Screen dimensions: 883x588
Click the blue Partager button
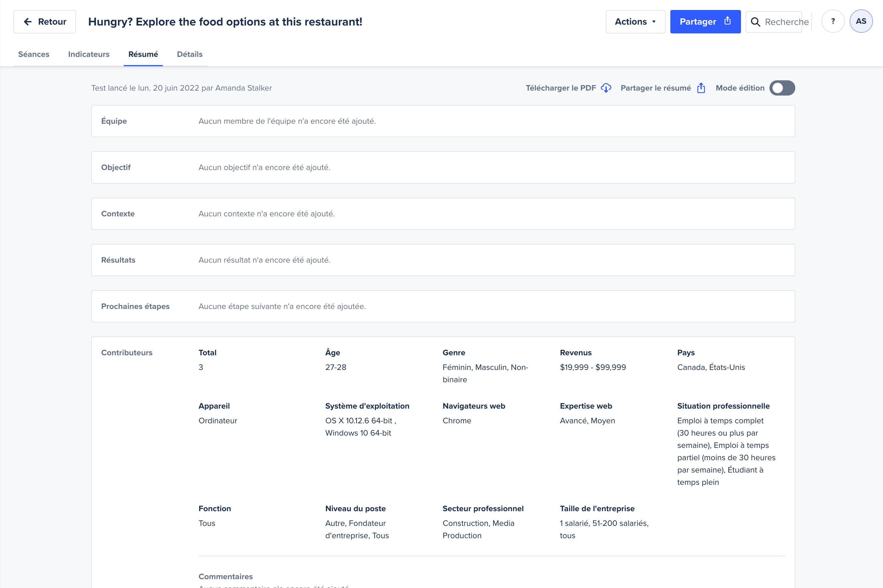(705, 22)
